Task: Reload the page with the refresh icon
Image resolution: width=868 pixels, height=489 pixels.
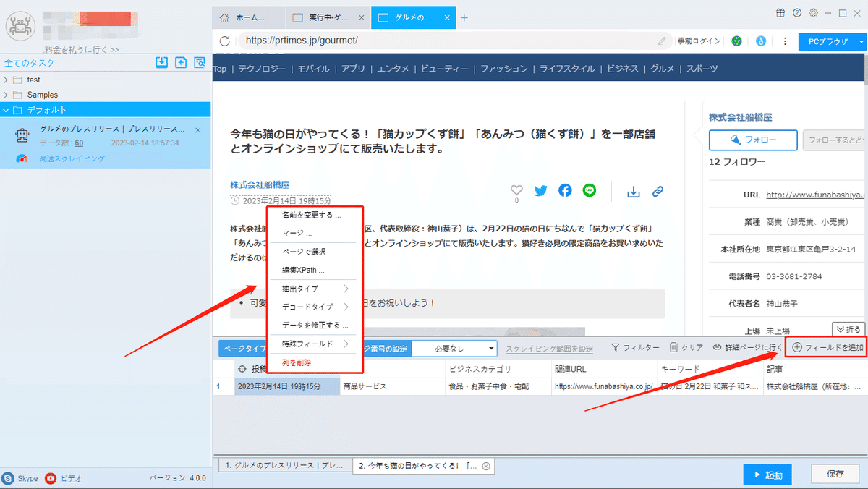Action: pos(224,41)
